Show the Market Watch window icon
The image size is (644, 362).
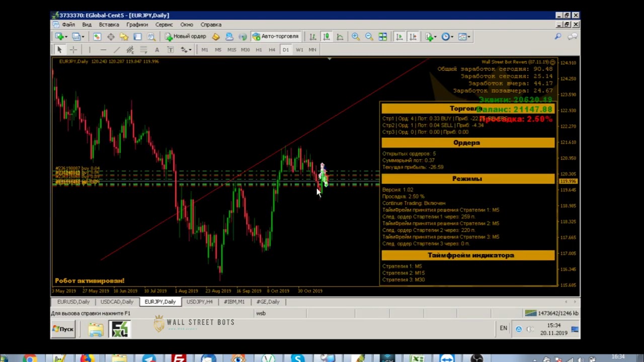click(97, 36)
